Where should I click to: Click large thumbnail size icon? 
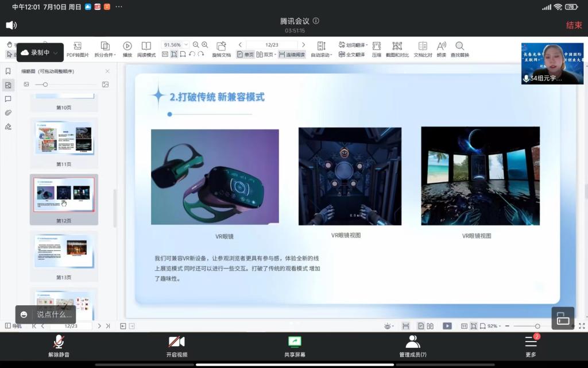click(x=106, y=85)
